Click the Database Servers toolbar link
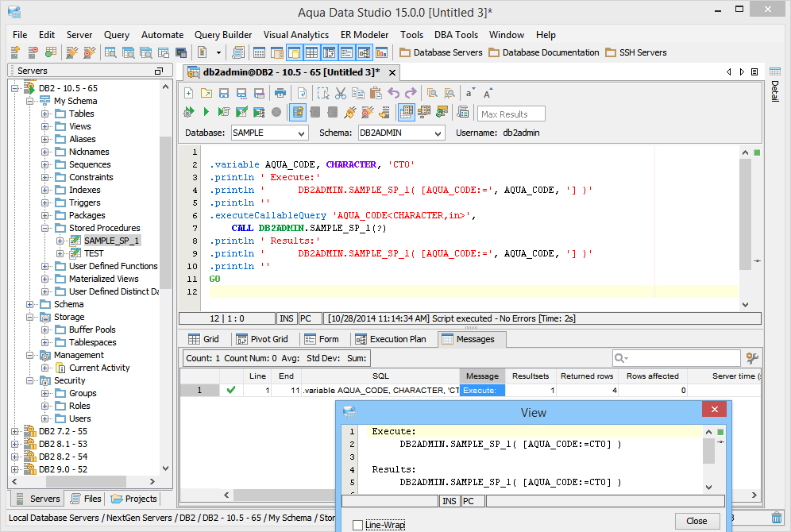 coord(441,52)
